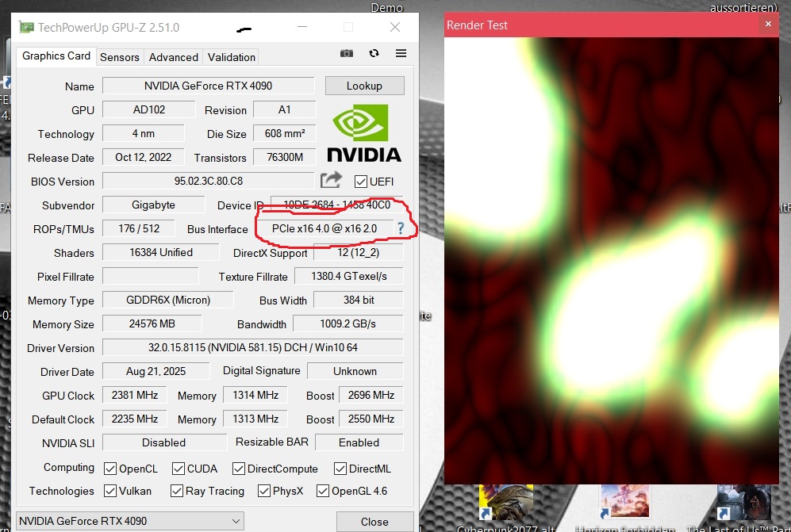Switch to the Sensors tab
Image resolution: width=791 pixels, height=532 pixels.
[x=120, y=57]
